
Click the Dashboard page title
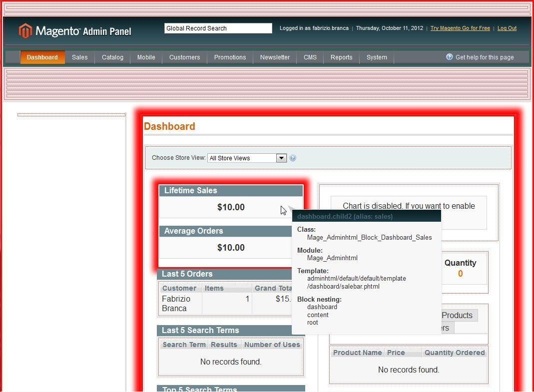pos(170,126)
